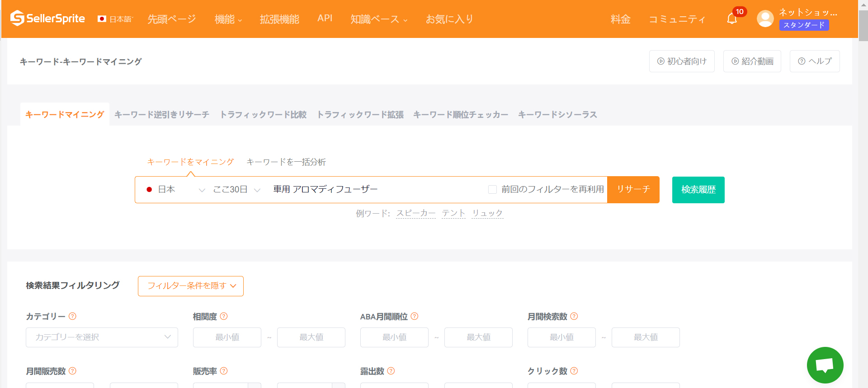Click example keyword リュック
The height and width of the screenshot is (388, 868).
pyautogui.click(x=487, y=213)
